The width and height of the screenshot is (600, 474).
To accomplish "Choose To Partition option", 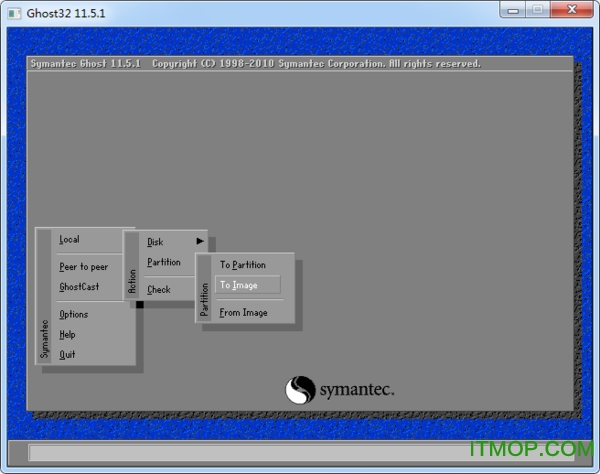I will pos(243,266).
